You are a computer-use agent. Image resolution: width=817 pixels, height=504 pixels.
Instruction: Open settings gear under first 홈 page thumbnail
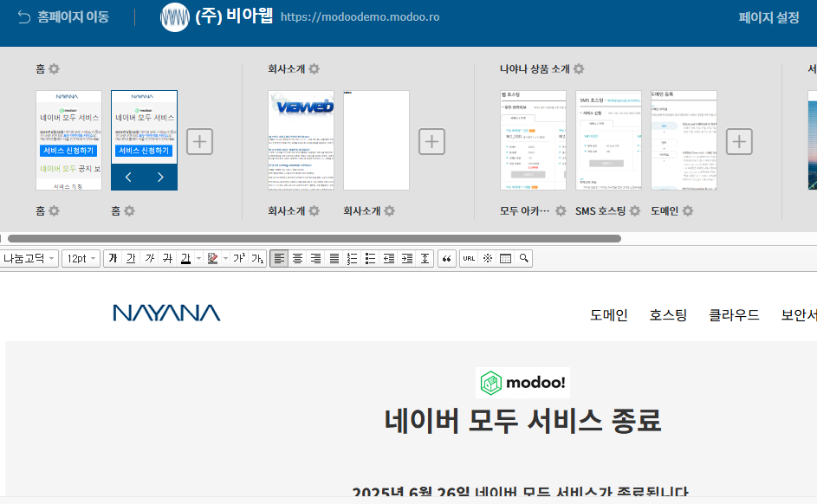[x=55, y=211]
